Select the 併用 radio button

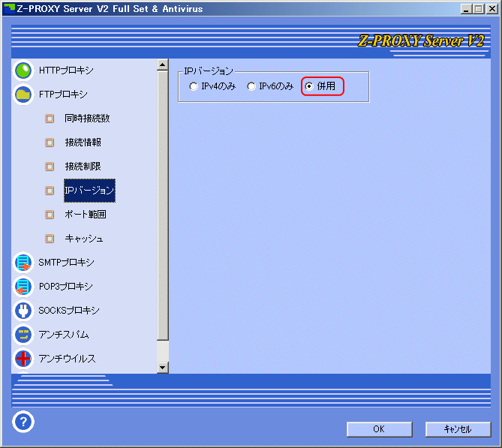(x=309, y=86)
